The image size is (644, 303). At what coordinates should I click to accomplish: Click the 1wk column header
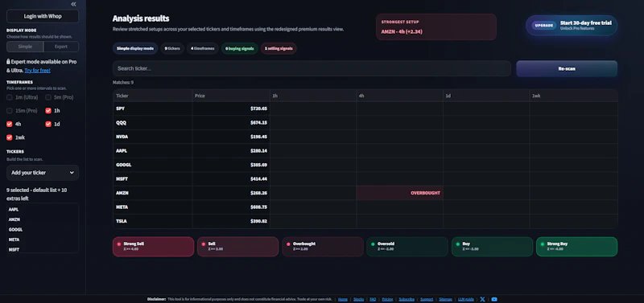pyautogui.click(x=573, y=96)
